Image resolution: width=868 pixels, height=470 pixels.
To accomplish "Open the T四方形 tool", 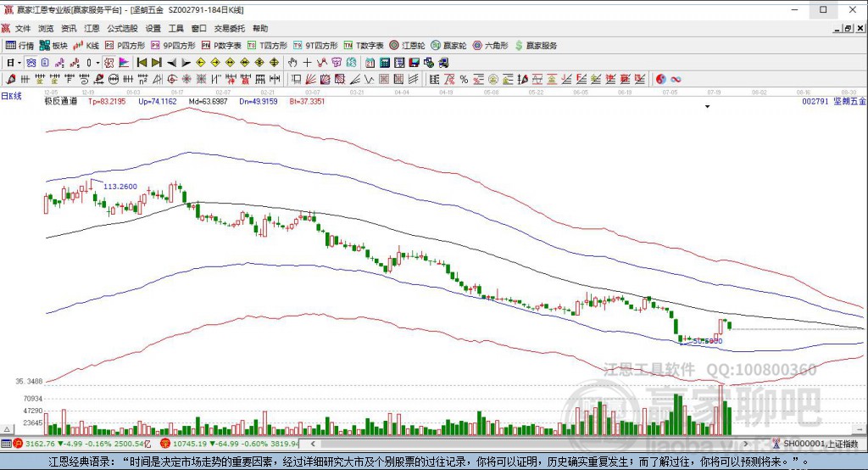I will pos(267,46).
